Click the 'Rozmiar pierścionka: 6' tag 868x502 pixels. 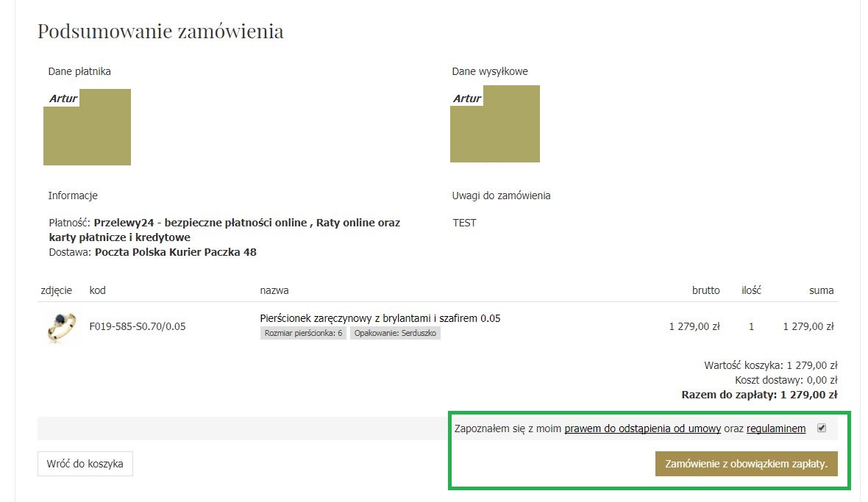(302, 333)
